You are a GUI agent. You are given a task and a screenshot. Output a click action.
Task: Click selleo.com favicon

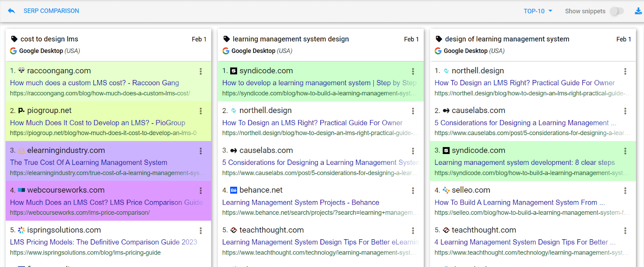point(446,190)
